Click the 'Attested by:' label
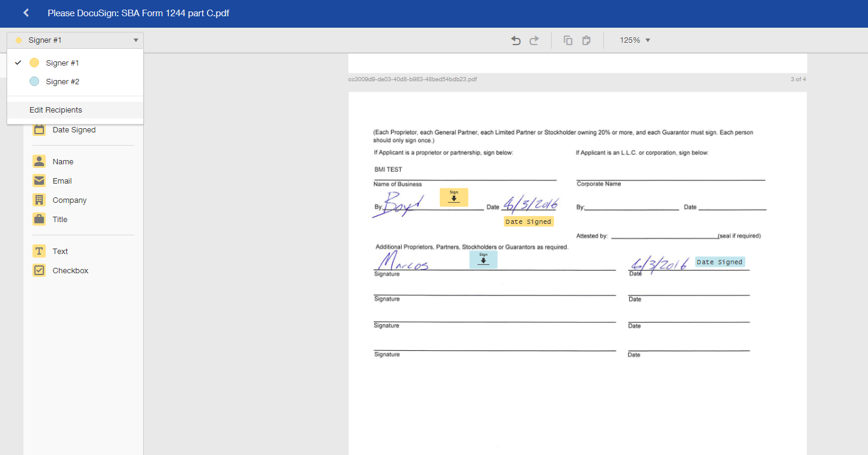The height and width of the screenshot is (455, 868). [x=592, y=236]
